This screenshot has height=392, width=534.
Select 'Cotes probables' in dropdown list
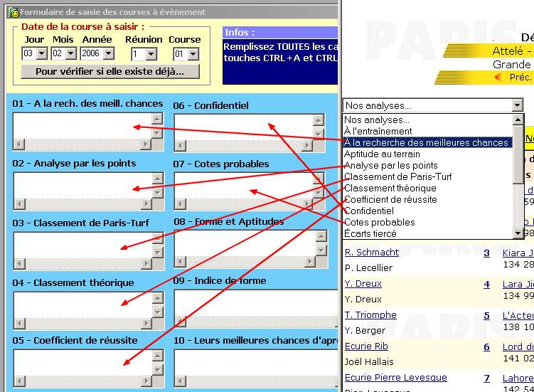tap(428, 222)
